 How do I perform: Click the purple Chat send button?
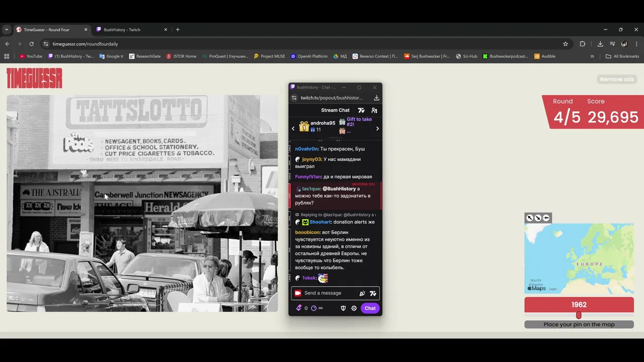(x=370, y=308)
